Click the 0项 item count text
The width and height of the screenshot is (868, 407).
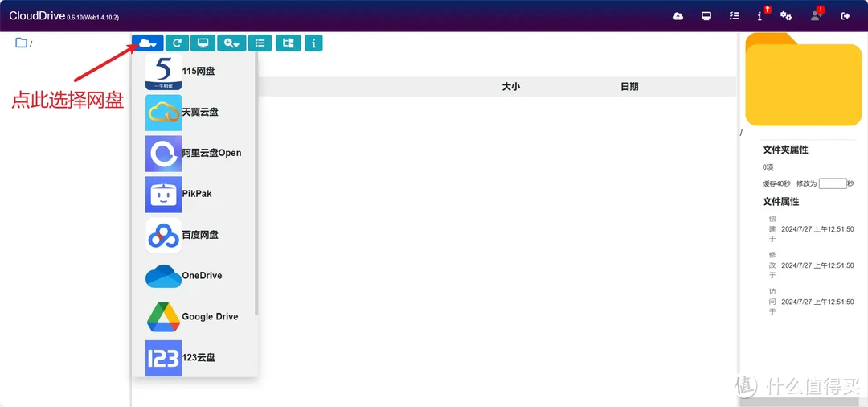click(x=768, y=167)
